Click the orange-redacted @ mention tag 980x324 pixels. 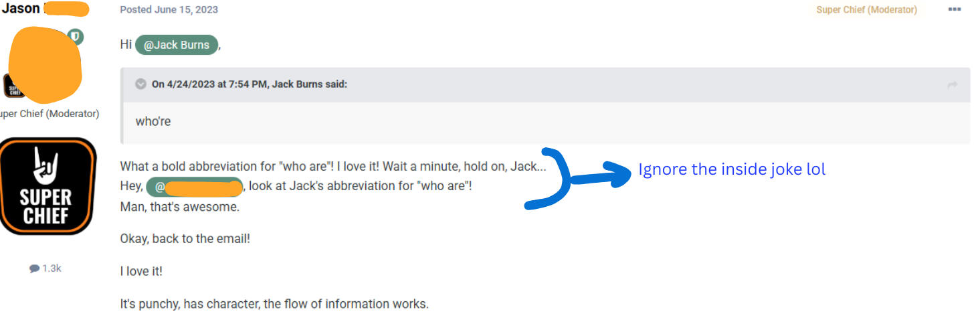[x=194, y=186]
